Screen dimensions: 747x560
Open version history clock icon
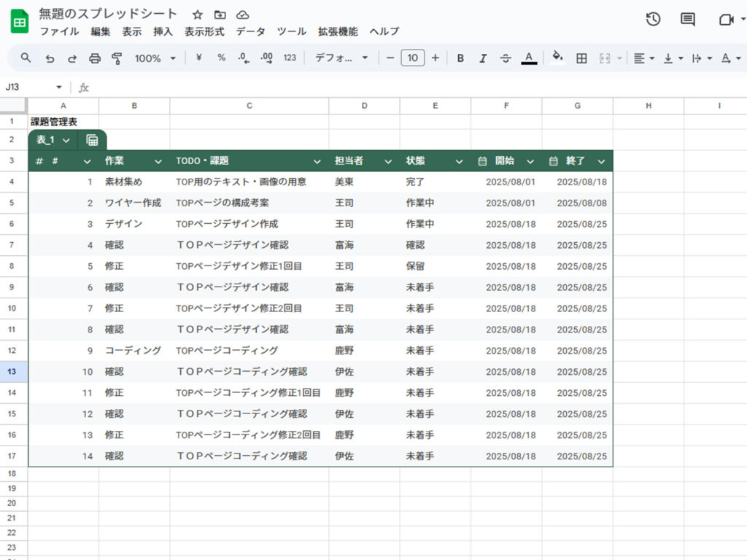(x=653, y=20)
